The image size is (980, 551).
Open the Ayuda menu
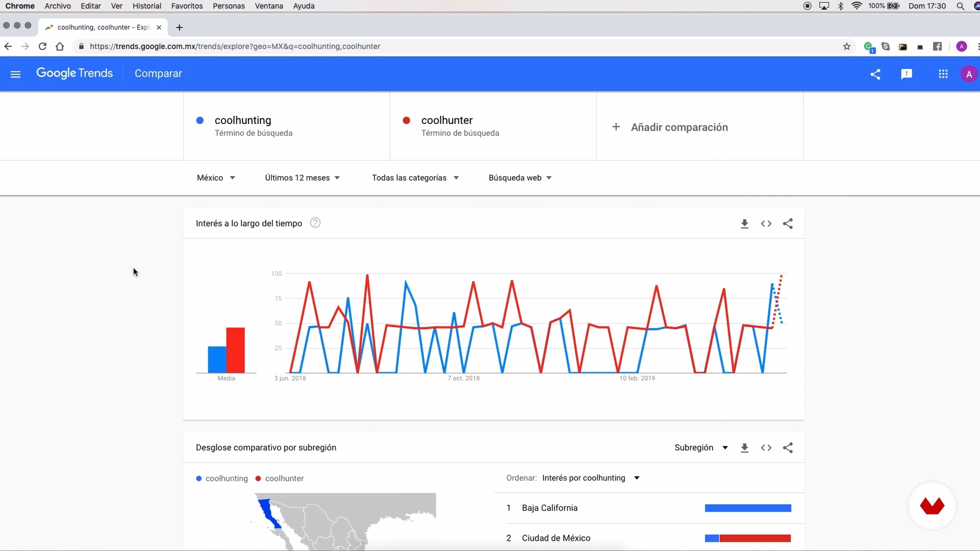point(304,6)
